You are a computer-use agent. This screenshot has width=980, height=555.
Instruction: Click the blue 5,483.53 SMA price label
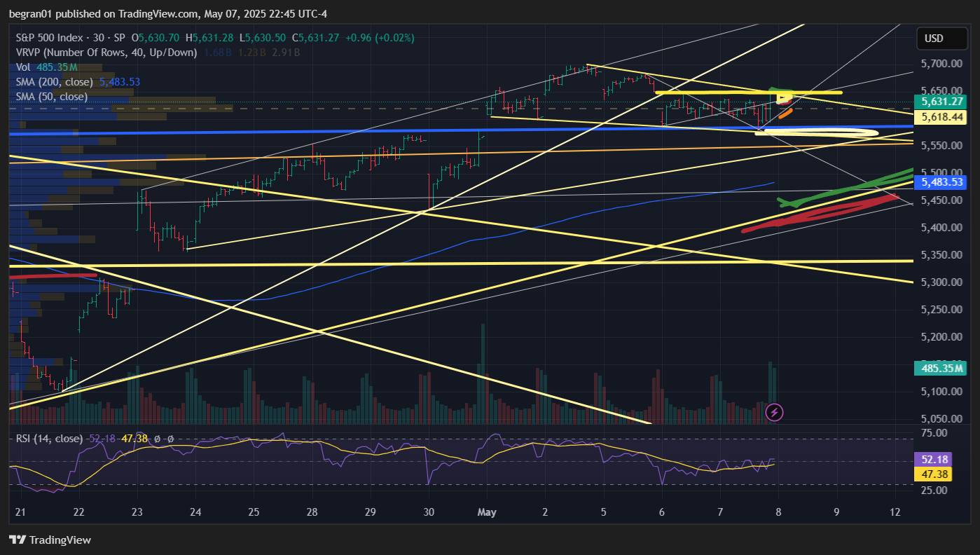(941, 182)
